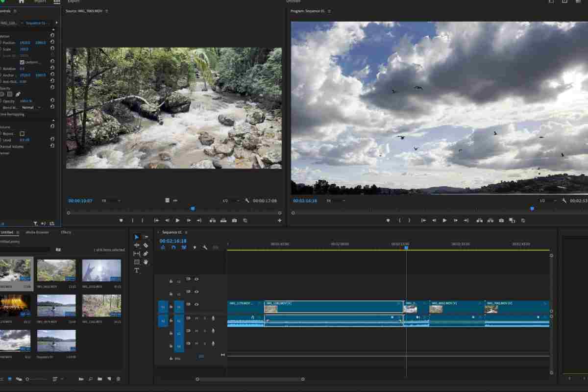The height and width of the screenshot is (392, 588).
Task: Play the Source monitor clip
Action: [x=177, y=220]
